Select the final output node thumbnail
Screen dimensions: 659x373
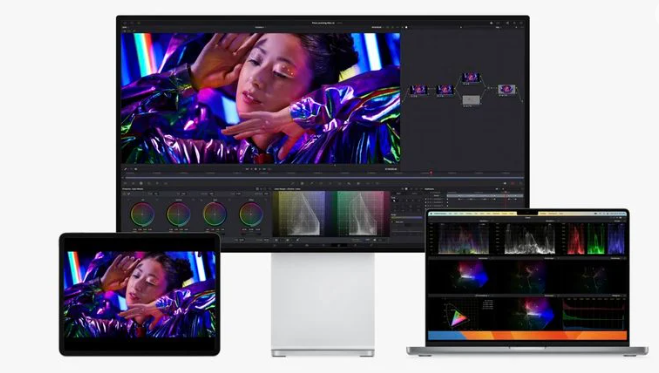[506, 89]
